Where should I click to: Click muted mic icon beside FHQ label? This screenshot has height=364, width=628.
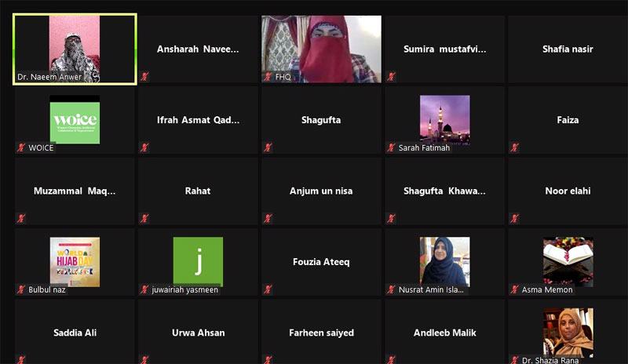click(x=268, y=76)
